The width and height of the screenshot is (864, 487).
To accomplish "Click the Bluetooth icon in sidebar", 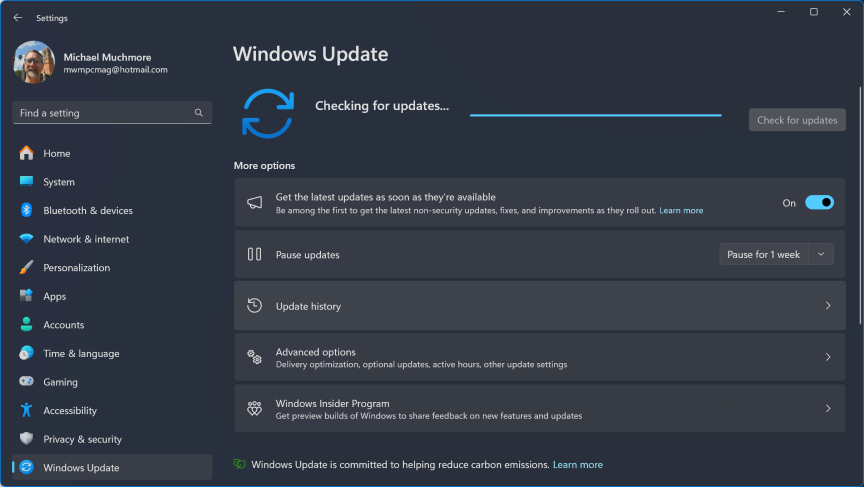I will 26,210.
